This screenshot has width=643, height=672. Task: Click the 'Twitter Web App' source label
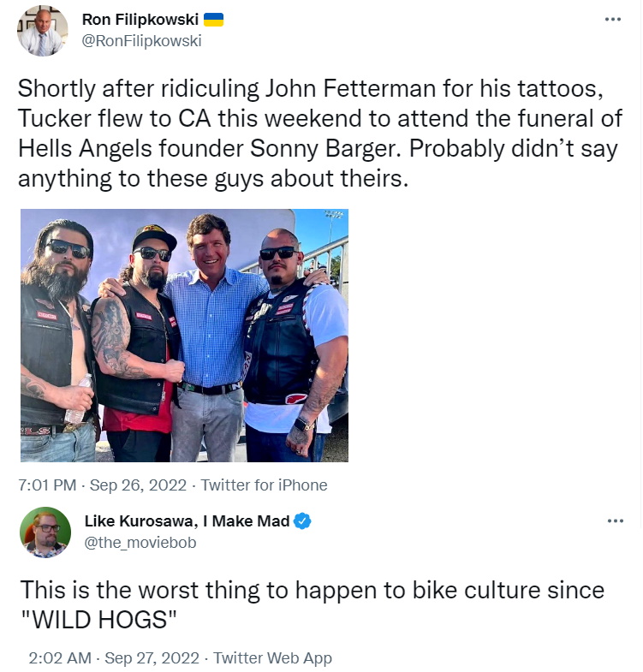click(272, 658)
